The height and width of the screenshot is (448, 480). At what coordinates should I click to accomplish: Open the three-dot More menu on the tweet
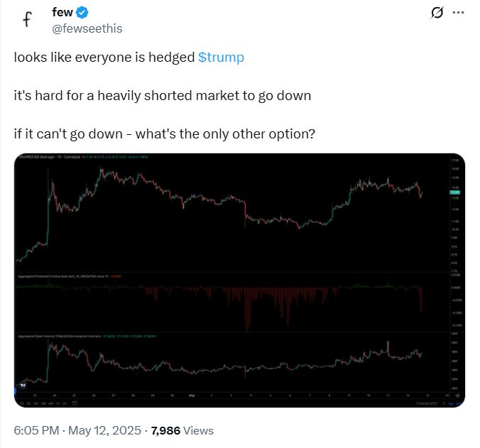click(459, 13)
